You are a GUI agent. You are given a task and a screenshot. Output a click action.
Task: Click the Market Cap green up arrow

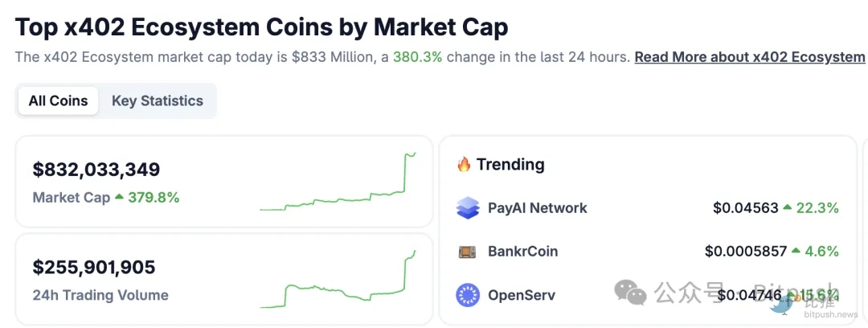point(119,197)
